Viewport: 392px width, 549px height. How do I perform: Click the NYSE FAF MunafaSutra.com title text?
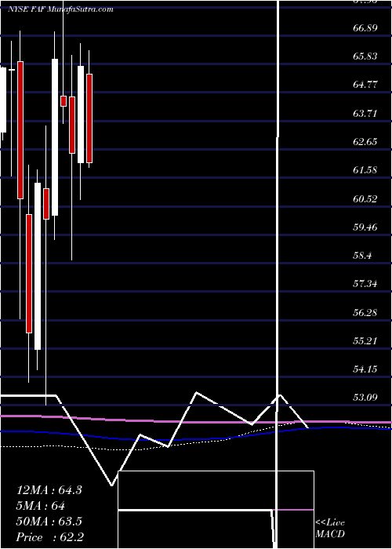tap(60, 9)
